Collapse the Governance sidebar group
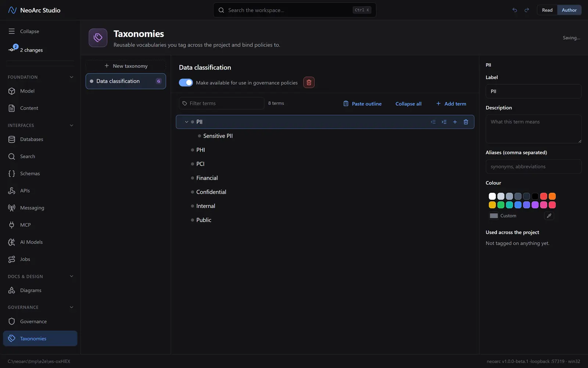The height and width of the screenshot is (368, 588). [x=71, y=307]
